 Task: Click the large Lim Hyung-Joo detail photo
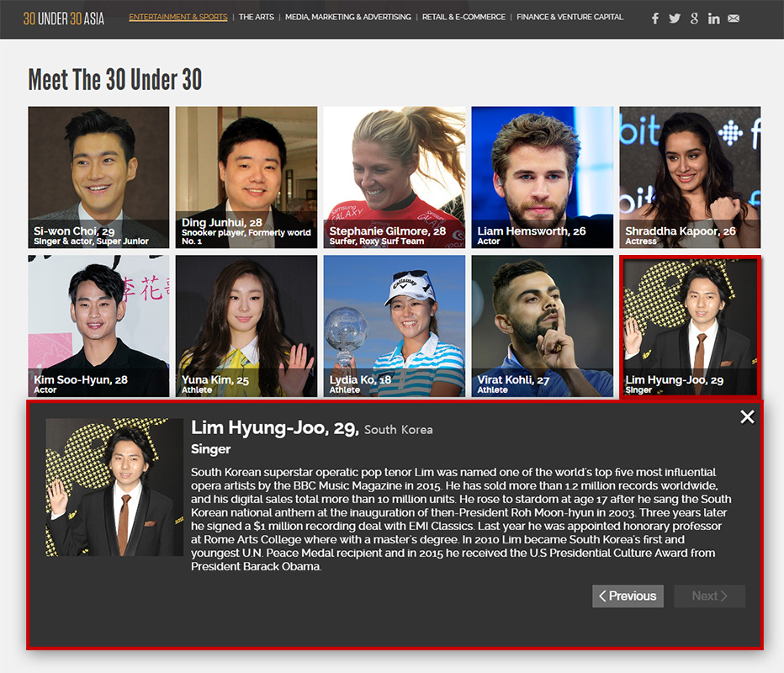[x=114, y=487]
